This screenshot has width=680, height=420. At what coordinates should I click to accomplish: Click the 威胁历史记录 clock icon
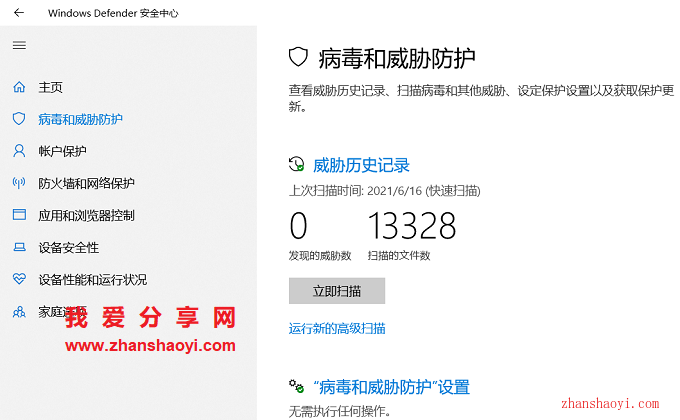point(297,164)
